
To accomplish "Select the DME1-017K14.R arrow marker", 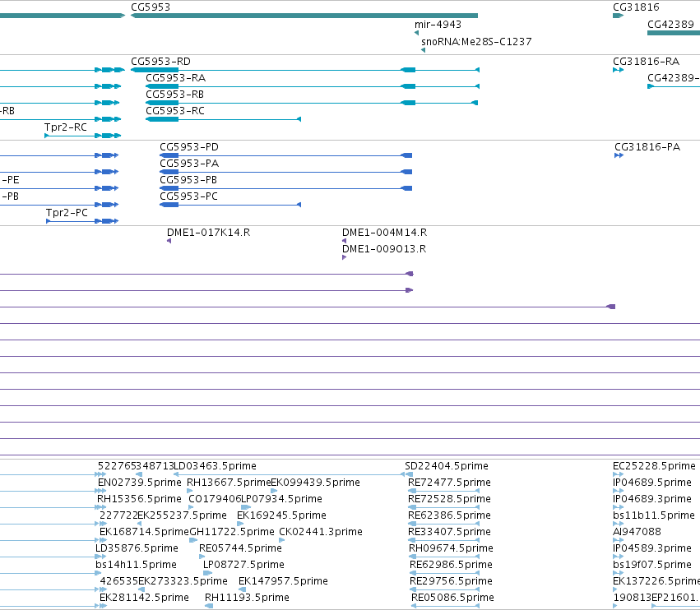I will 169,241.
